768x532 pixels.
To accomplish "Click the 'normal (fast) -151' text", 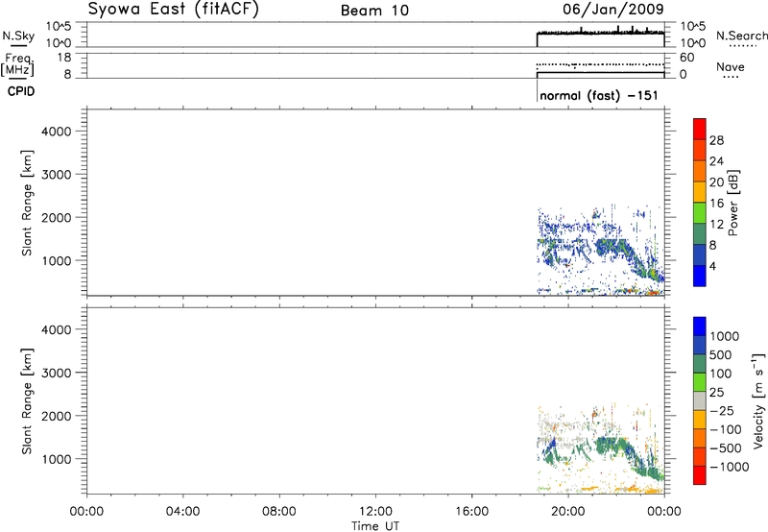I will tap(598, 95).
